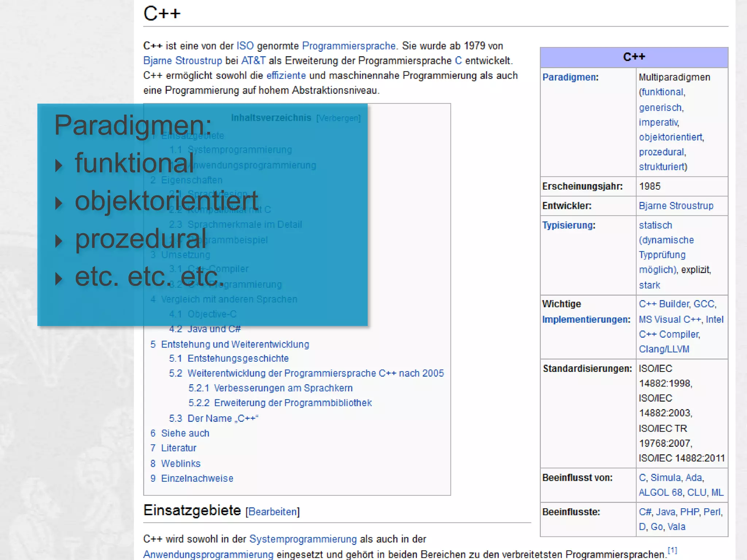
Task: Open the C++ Builder implementation link
Action: point(664,304)
